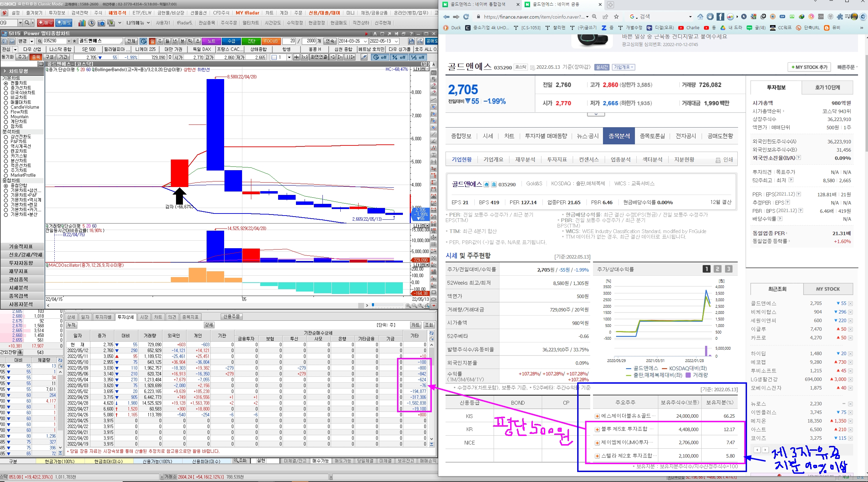
Task: Open the 관심 list dropdown arrow
Action: (15, 49)
